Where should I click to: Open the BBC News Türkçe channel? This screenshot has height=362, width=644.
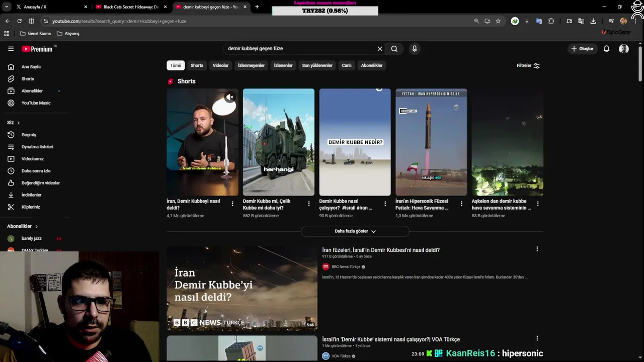coord(346,267)
